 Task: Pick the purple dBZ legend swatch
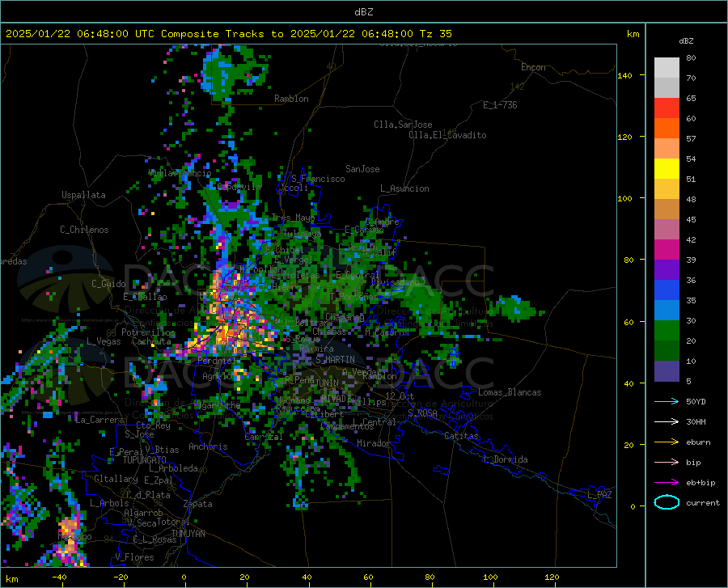point(667,270)
